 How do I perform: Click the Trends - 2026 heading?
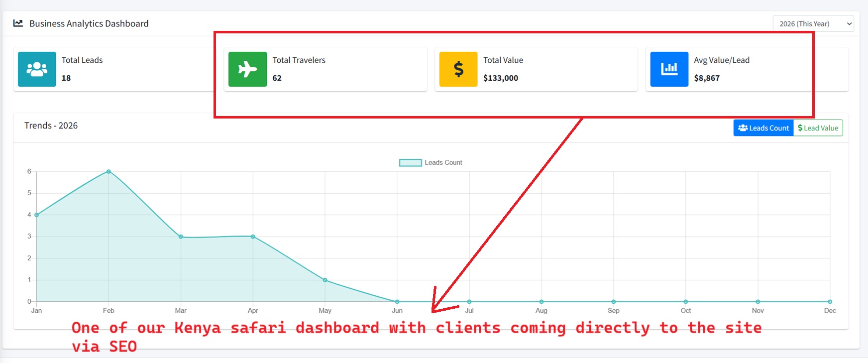(51, 125)
